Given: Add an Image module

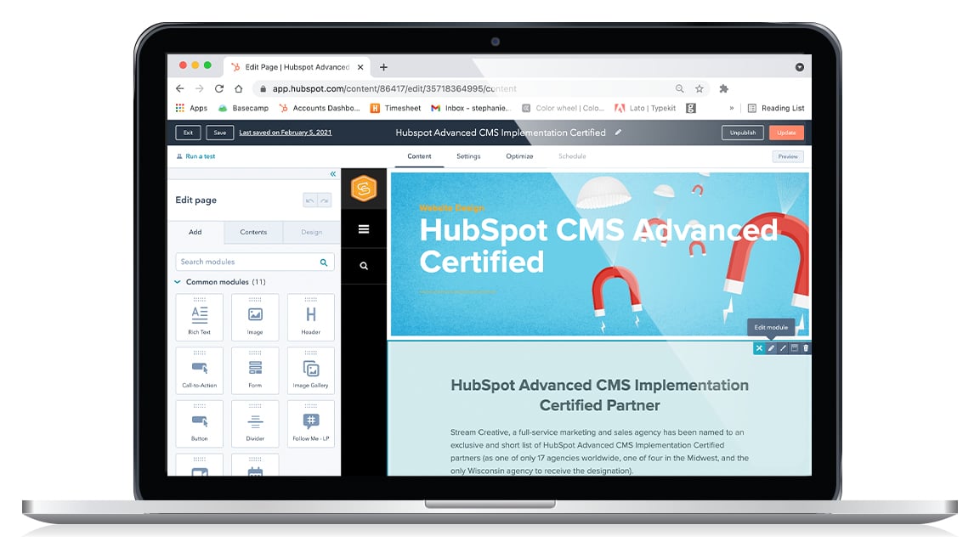Looking at the screenshot, I should [255, 317].
